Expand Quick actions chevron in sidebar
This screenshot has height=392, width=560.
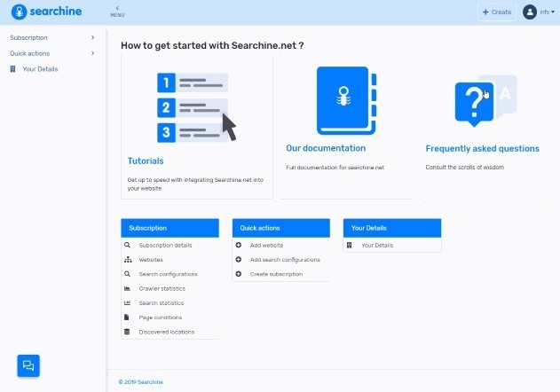tap(93, 53)
